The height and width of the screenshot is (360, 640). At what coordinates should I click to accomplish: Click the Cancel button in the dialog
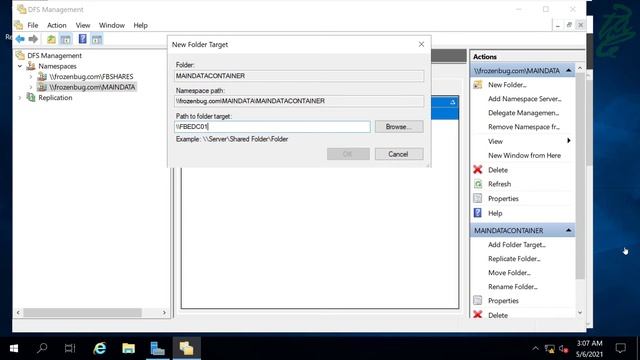[x=399, y=154]
